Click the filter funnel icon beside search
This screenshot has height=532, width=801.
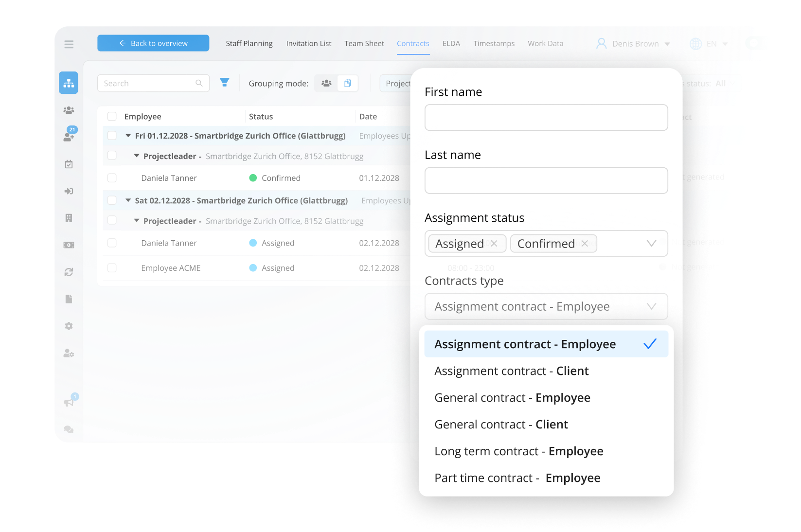[224, 83]
